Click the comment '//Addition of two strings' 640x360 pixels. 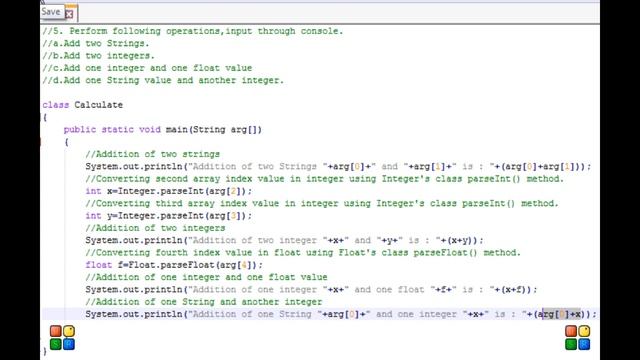[153, 154]
